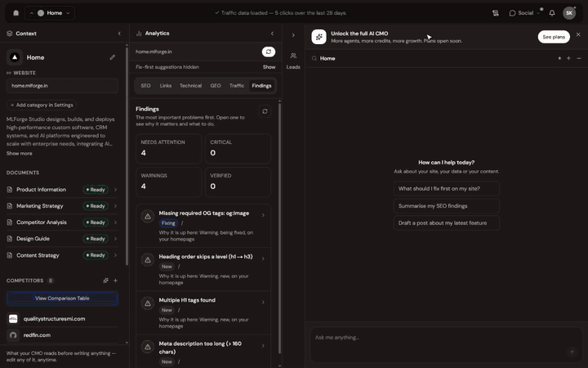Image resolution: width=588 pixels, height=368 pixels.
Task: Click Add category in Settings
Action: point(42,105)
